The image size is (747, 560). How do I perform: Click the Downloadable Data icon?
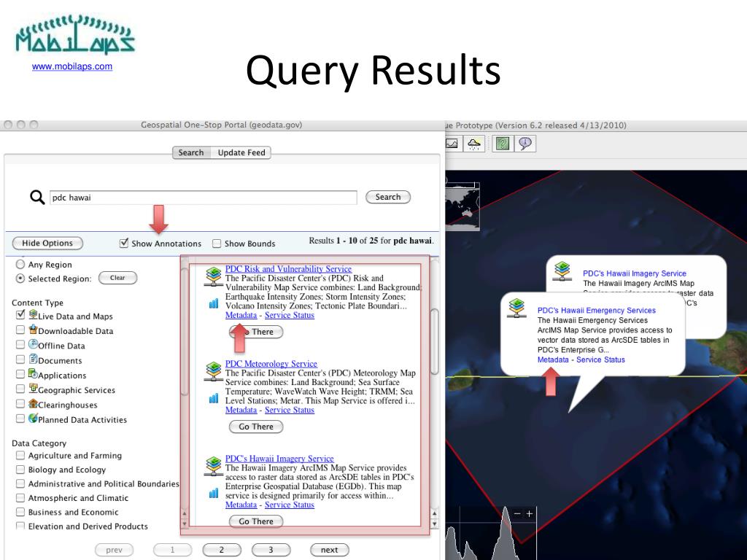[x=33, y=329]
